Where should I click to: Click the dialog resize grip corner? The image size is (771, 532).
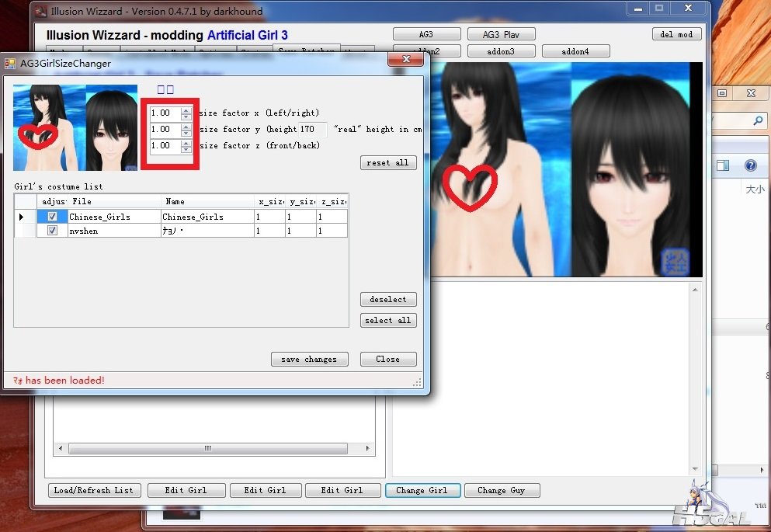(x=418, y=382)
